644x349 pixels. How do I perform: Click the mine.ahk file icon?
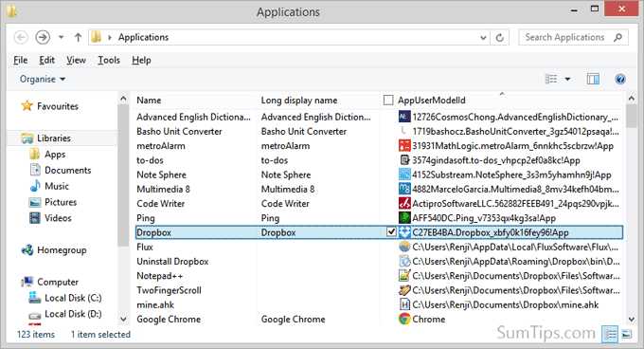tap(404, 304)
